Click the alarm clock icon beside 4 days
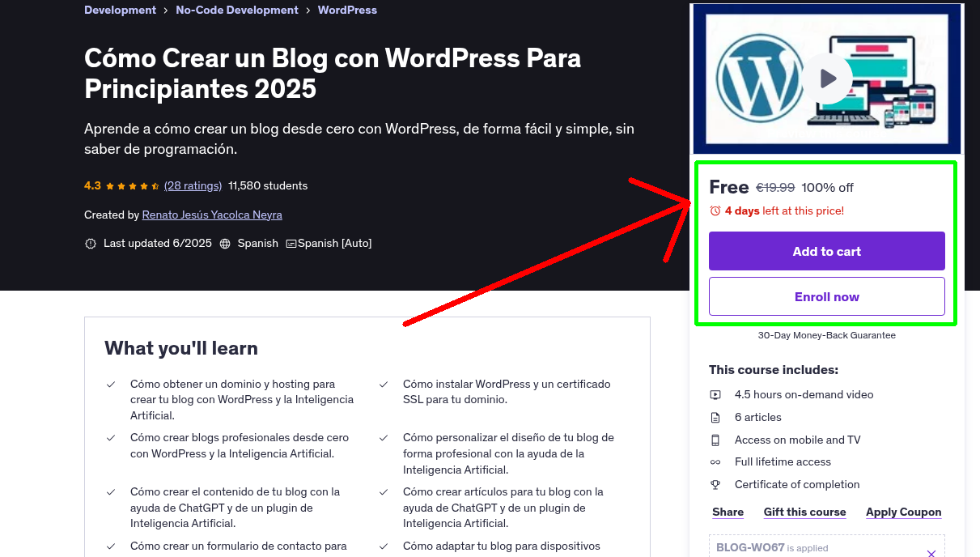 [715, 210]
